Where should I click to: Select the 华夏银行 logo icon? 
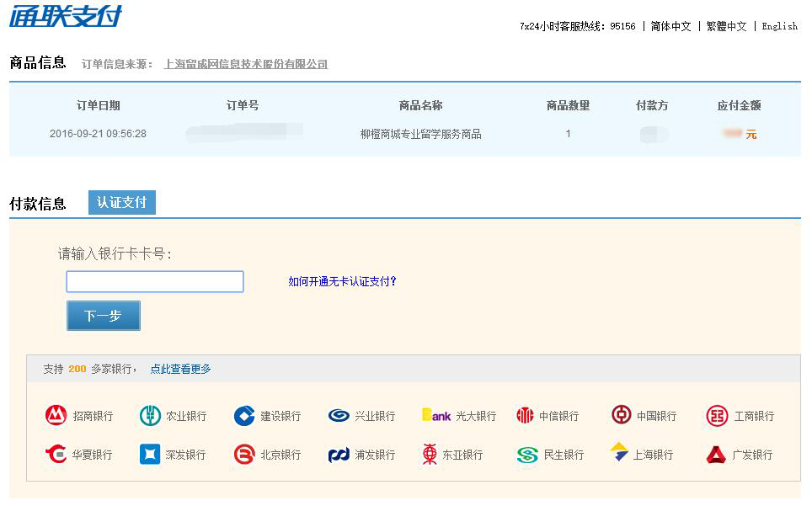[x=56, y=455]
